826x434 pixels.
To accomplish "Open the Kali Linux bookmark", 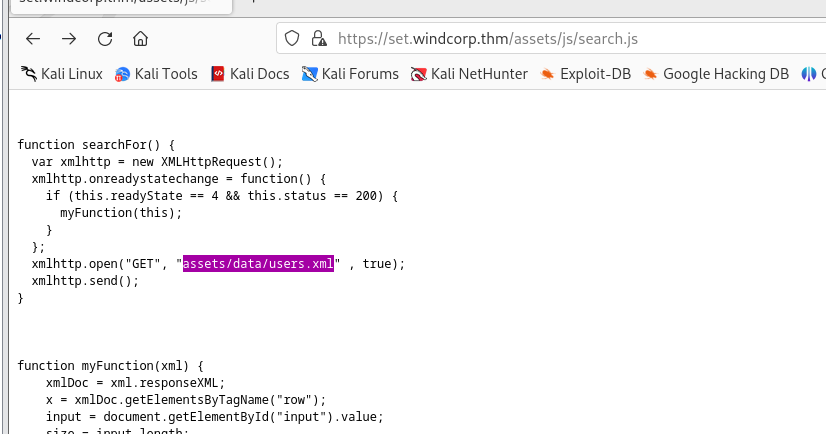I will [x=61, y=73].
